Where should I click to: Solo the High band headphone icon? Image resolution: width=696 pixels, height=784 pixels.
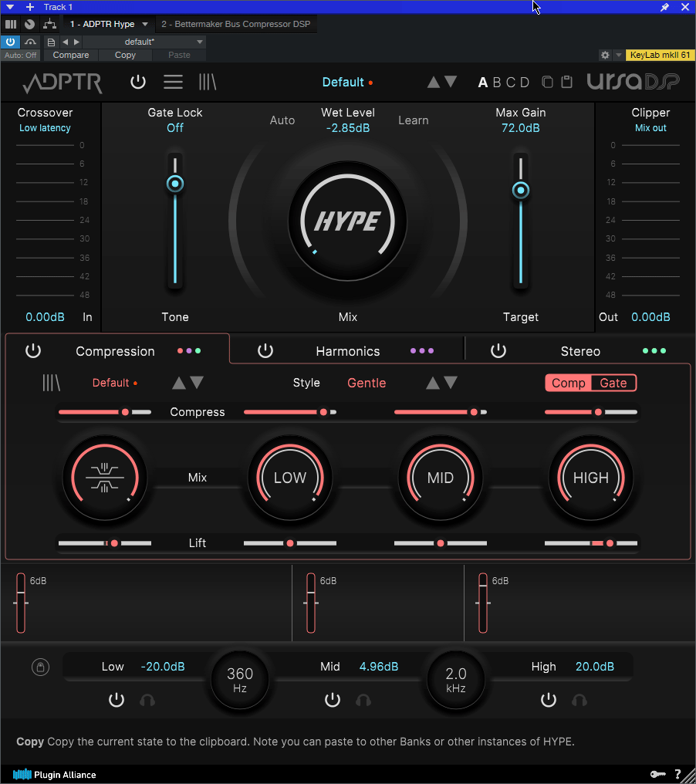tap(579, 700)
